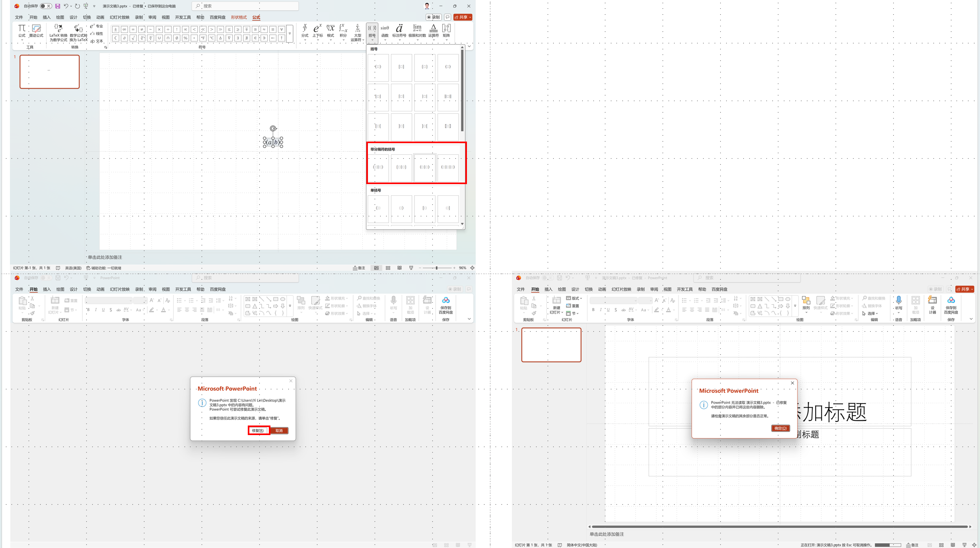980x548 pixels.
Task: Toggle the 录制 record button in the top window
Action: click(434, 17)
